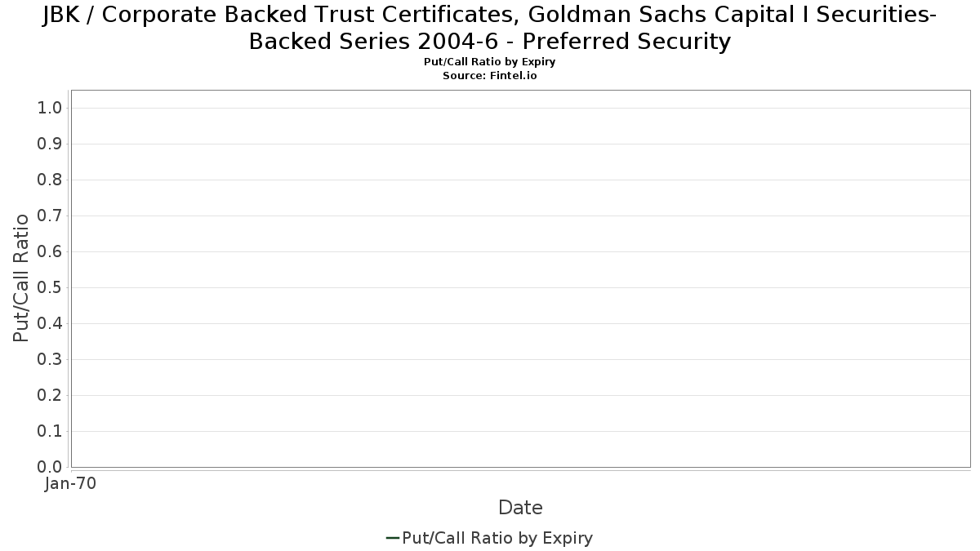980x551 pixels.
Task: Click the 0.9 y-axis tick label
Action: [x=51, y=144]
